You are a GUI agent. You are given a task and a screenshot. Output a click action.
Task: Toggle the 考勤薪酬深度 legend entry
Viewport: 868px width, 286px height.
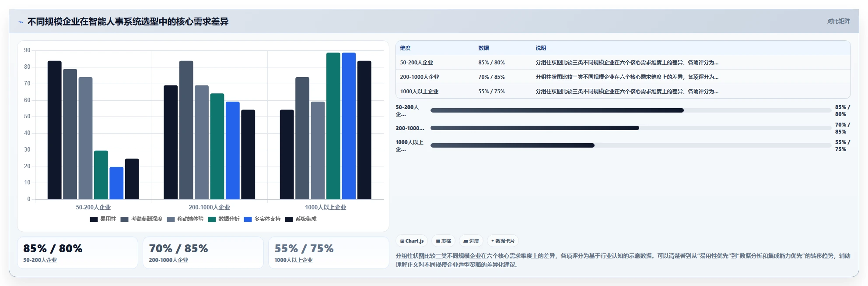(141, 219)
